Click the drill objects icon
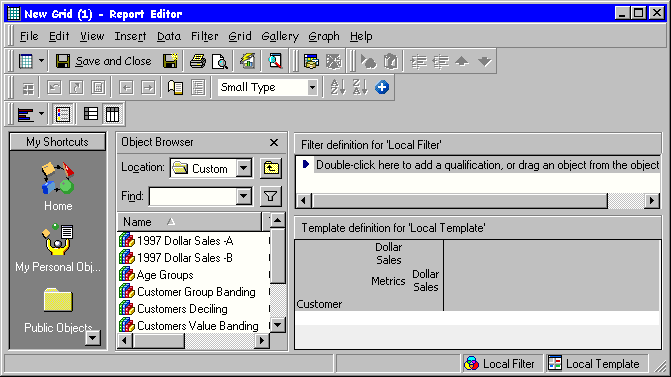This screenshot has height=377, width=671. click(x=368, y=62)
